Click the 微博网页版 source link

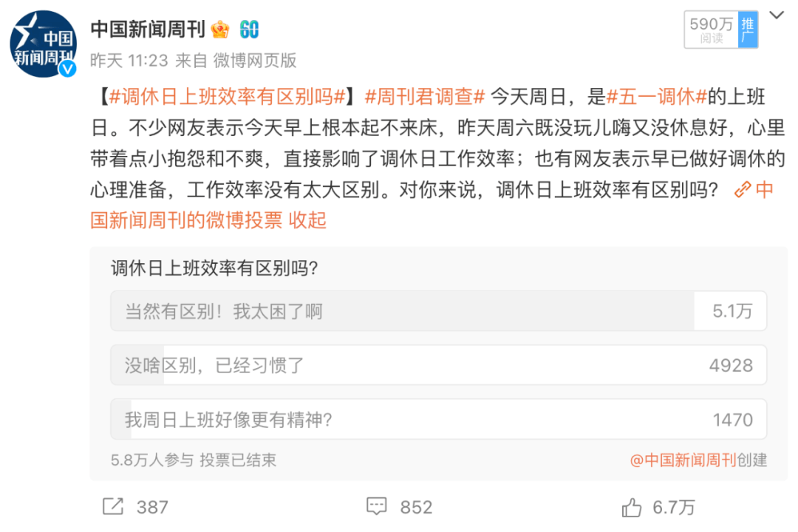(254, 61)
